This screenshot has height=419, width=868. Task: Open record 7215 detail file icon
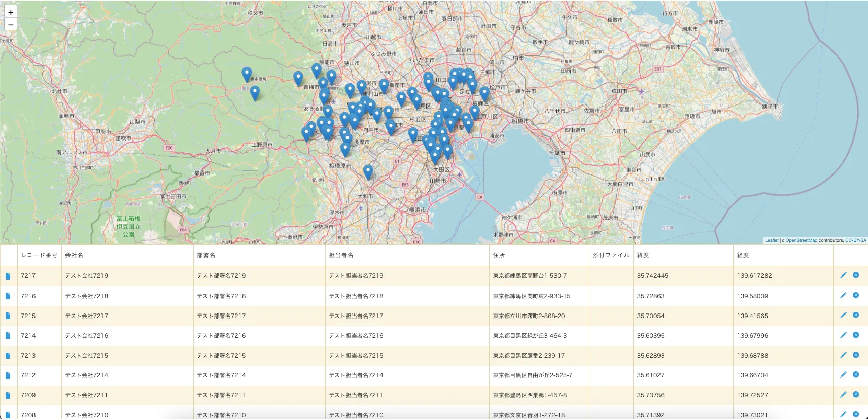click(8, 316)
